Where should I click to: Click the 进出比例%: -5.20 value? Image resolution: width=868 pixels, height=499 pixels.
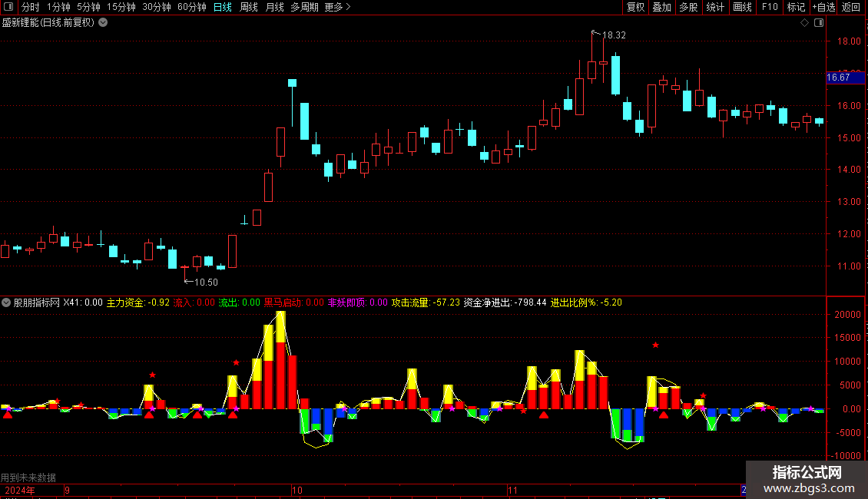586,302
